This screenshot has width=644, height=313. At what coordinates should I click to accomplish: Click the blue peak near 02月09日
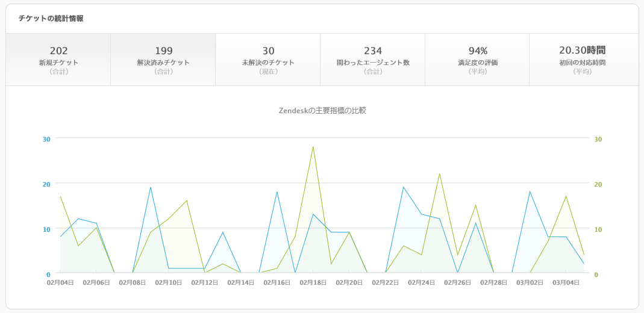[151, 187]
